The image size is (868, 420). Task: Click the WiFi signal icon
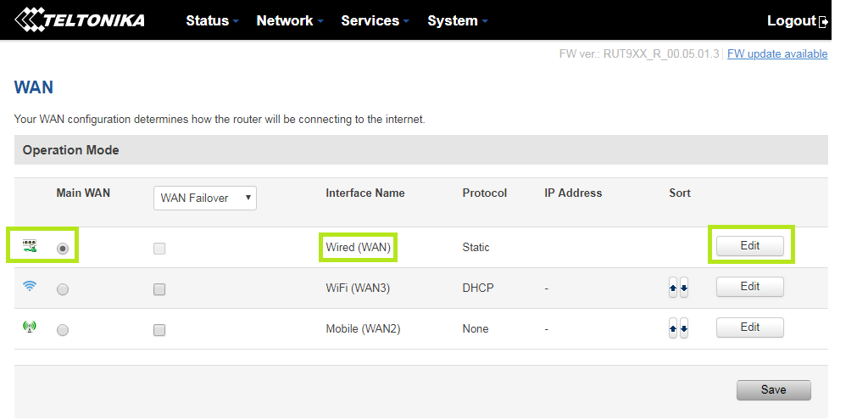30,287
